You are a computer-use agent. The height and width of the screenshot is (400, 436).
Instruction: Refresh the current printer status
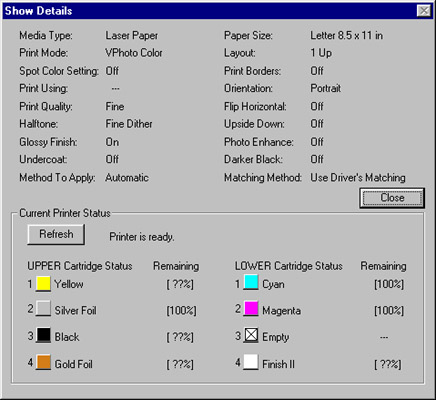pos(56,234)
